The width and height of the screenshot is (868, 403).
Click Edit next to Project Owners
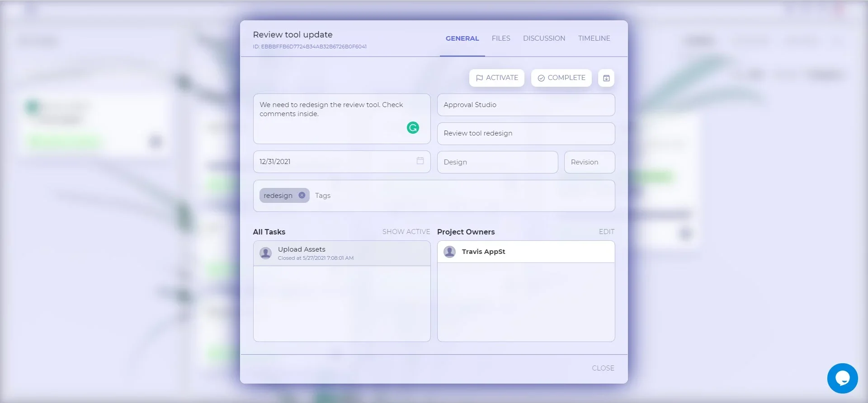point(607,232)
